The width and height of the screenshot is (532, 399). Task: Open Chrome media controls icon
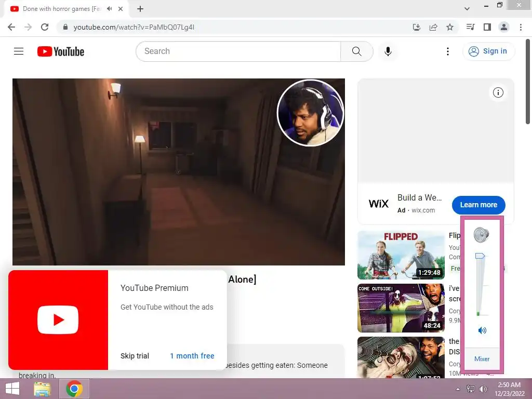(x=471, y=27)
